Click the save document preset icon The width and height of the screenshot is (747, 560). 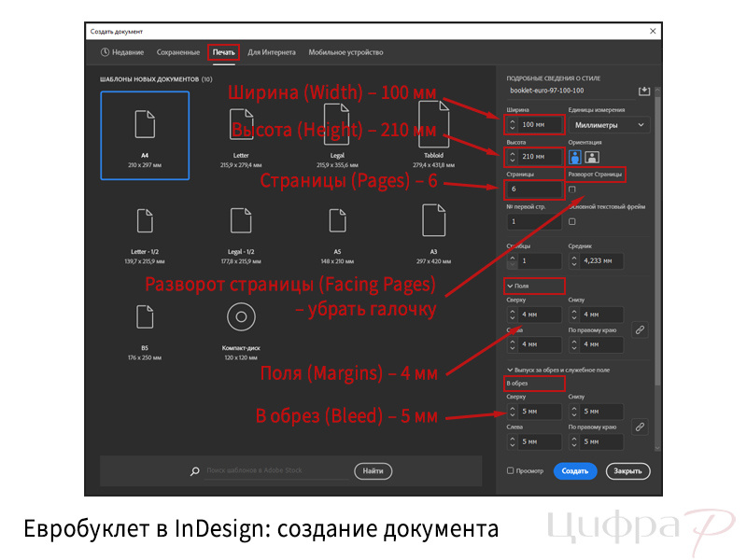644,90
